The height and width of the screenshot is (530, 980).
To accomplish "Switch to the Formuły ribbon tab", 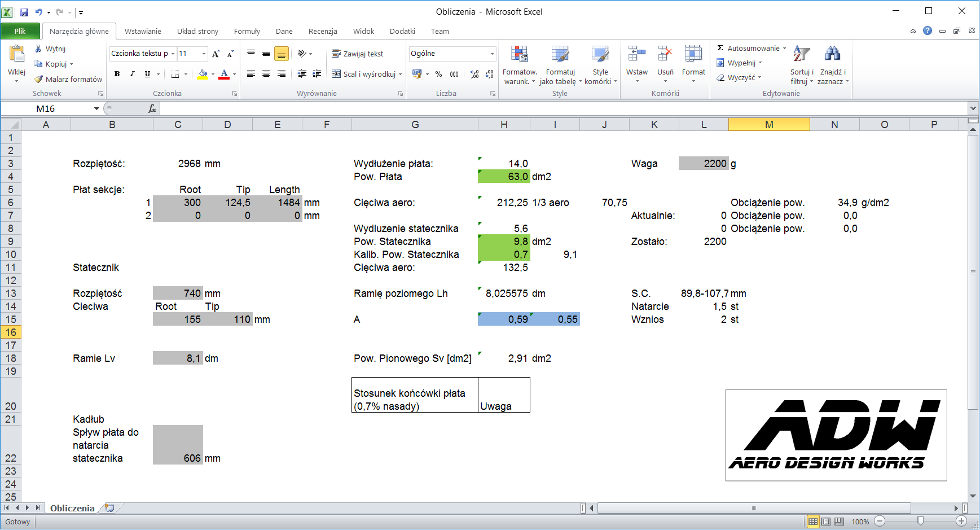I will [247, 31].
